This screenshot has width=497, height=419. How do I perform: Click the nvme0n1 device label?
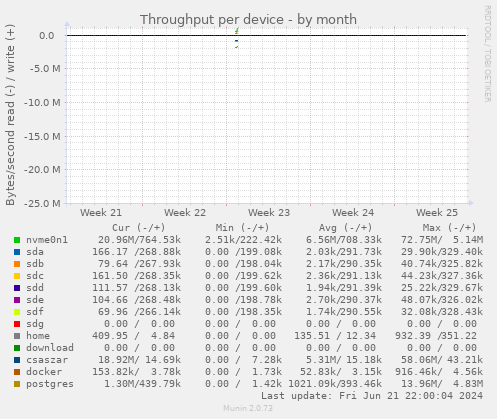pyautogui.click(x=47, y=240)
